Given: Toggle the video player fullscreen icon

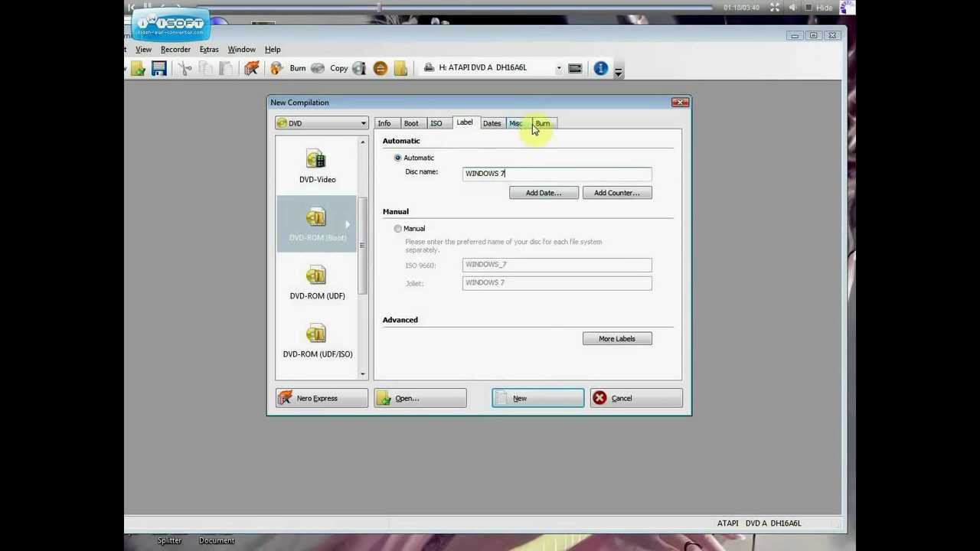Looking at the screenshot, I should (775, 8).
